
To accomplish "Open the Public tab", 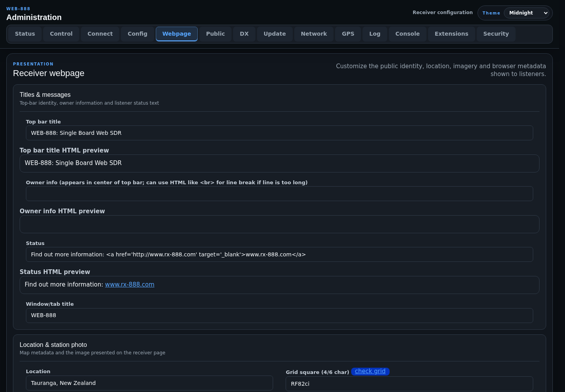I will pyautogui.click(x=215, y=34).
